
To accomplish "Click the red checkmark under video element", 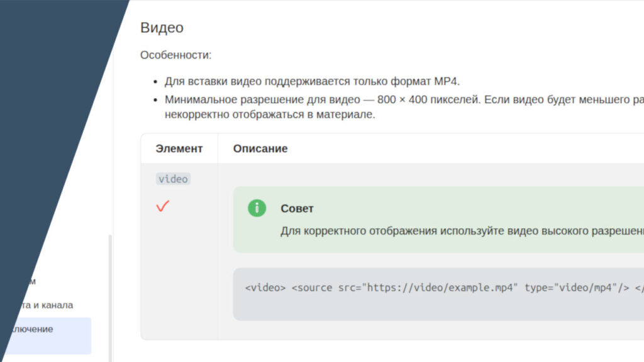I will tap(163, 206).
